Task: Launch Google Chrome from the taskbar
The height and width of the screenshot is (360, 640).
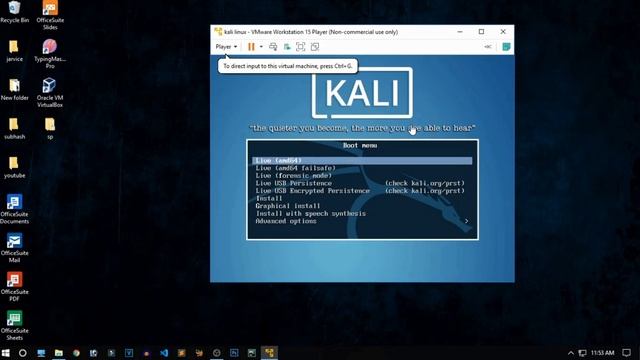Action: click(x=76, y=353)
